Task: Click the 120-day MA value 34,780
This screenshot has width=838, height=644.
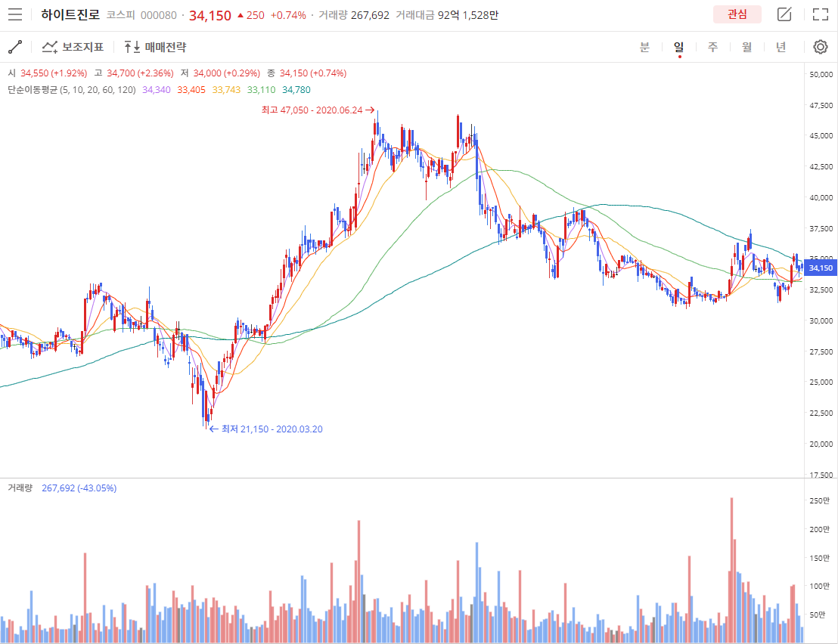Action: [x=296, y=90]
